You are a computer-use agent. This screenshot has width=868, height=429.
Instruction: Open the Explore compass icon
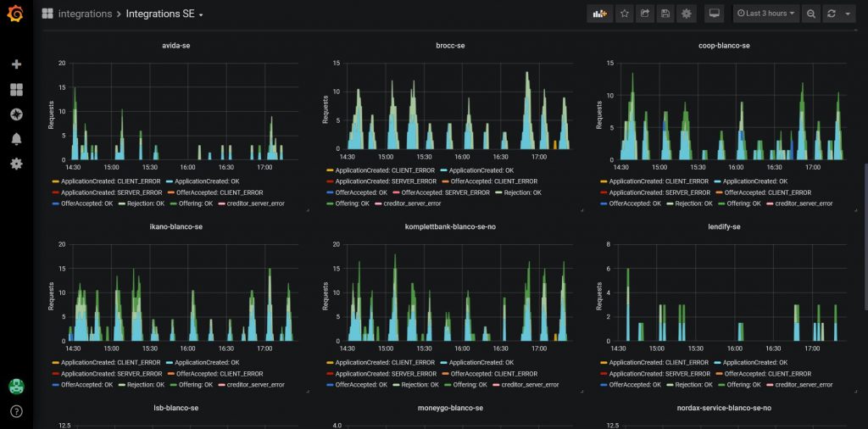16,114
